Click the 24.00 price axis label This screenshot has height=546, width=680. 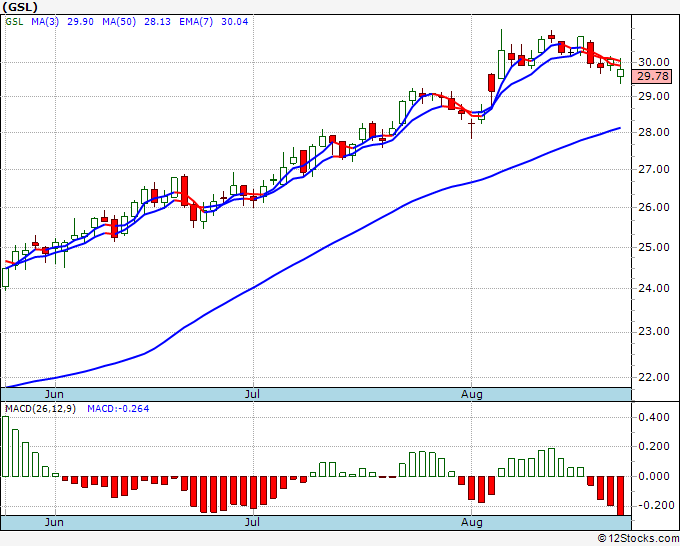tap(654, 288)
